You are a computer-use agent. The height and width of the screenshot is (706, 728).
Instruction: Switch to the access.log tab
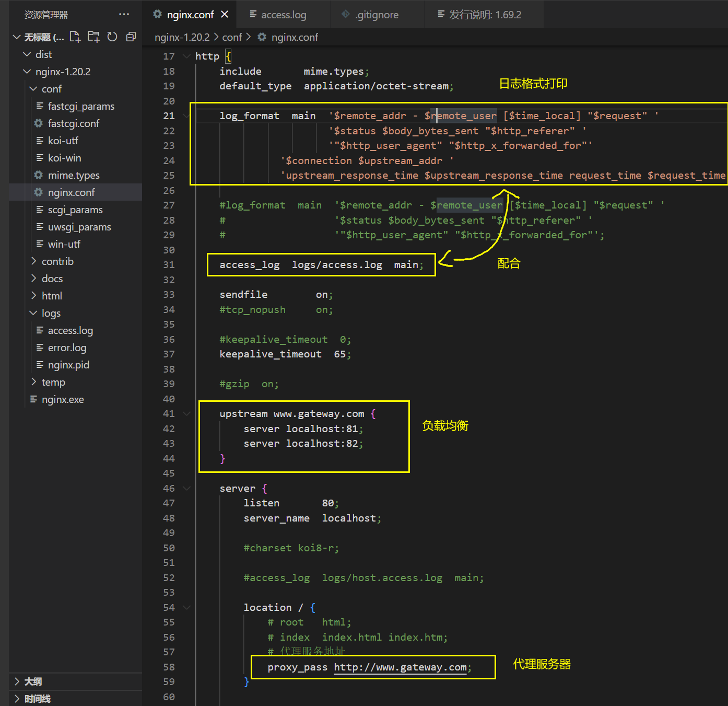click(x=284, y=15)
